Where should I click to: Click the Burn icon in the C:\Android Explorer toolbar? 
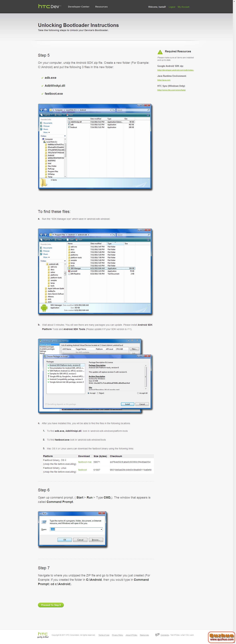coord(67,115)
